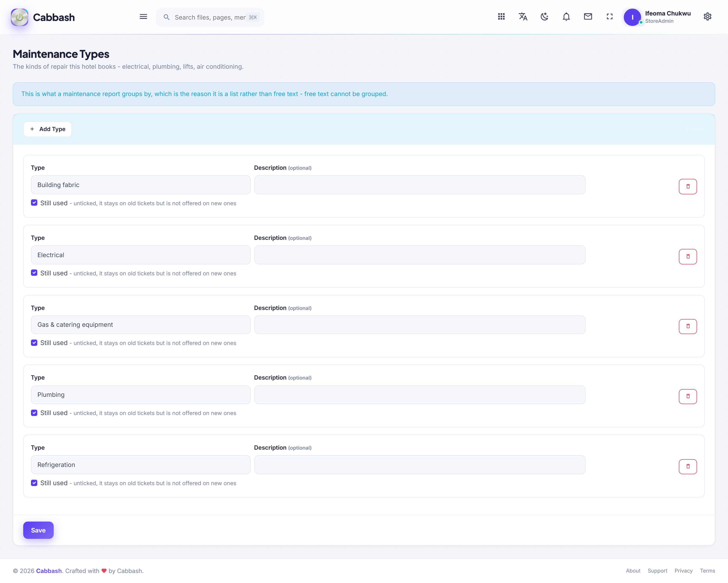The height and width of the screenshot is (583, 728).
Task: Open the language translation menu
Action: (523, 17)
